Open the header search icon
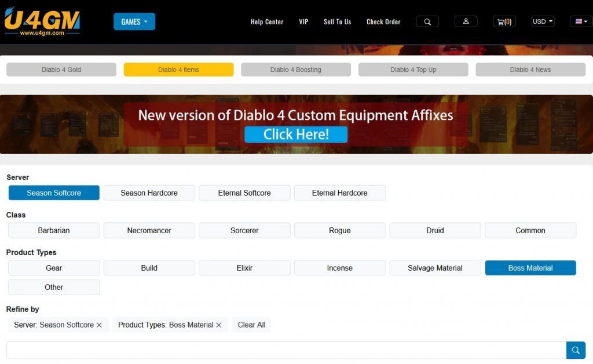This screenshot has height=364, width=593. pyautogui.click(x=427, y=21)
